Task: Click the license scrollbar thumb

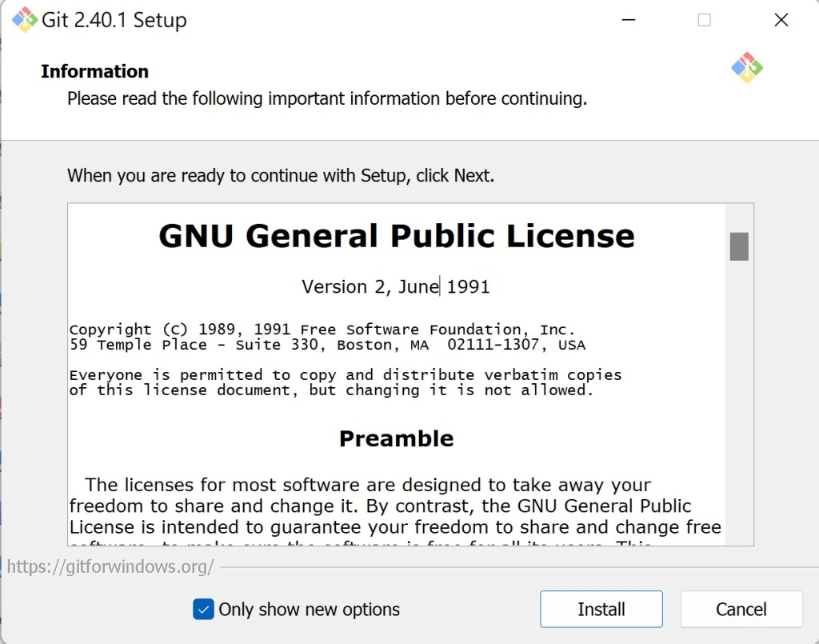Action: tap(738, 246)
